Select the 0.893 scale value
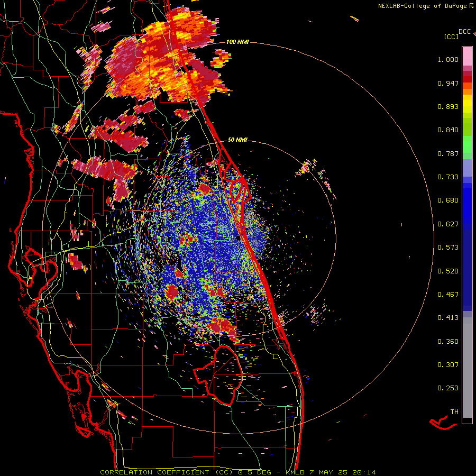476x476 pixels. pos(448,106)
